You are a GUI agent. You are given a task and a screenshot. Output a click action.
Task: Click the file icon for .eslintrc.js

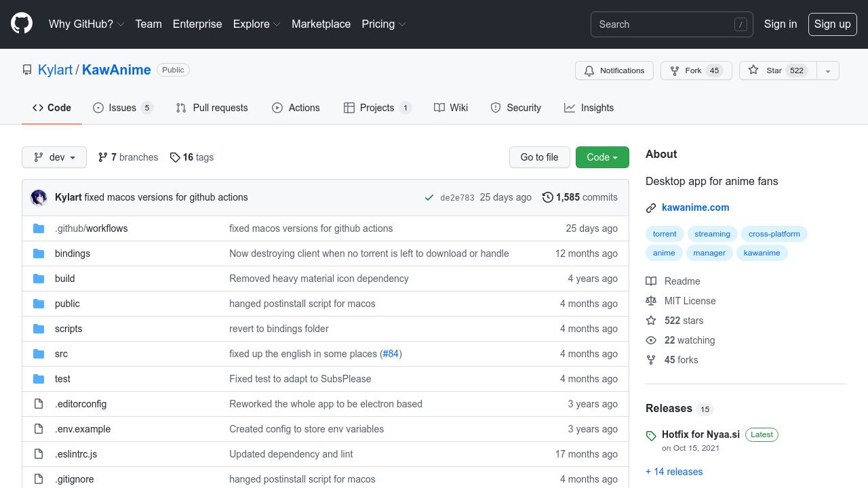[x=39, y=454]
